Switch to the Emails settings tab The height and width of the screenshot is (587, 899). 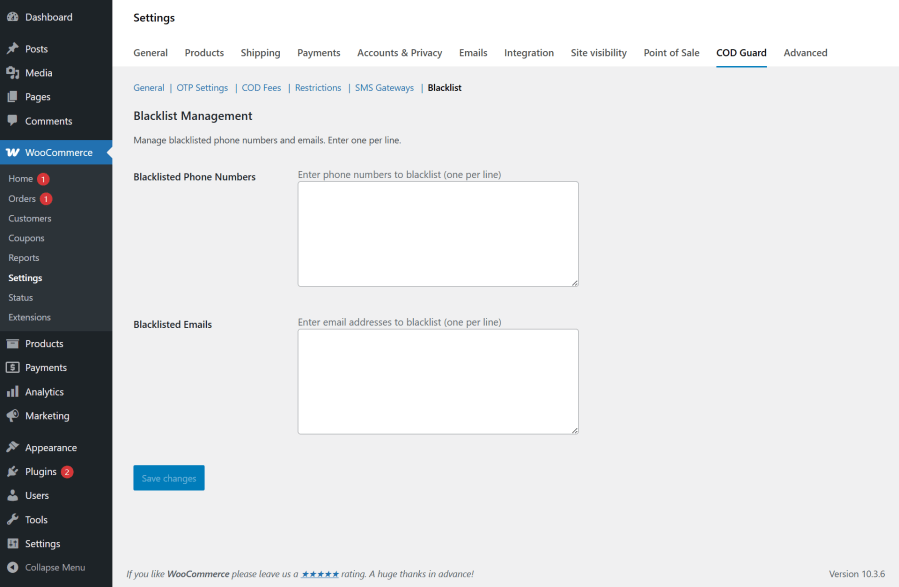point(472,53)
